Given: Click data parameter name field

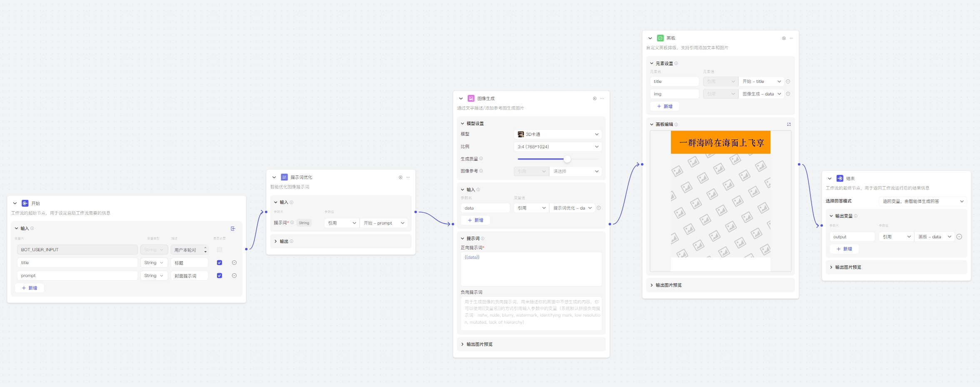Looking at the screenshot, I should click(x=485, y=208).
